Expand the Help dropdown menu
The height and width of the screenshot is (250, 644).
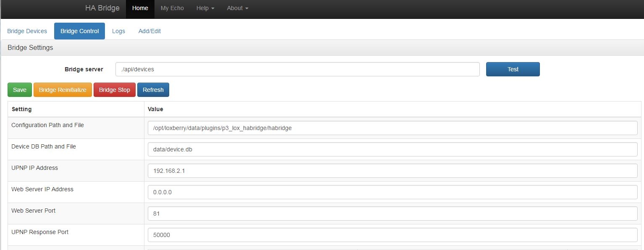[x=205, y=8]
